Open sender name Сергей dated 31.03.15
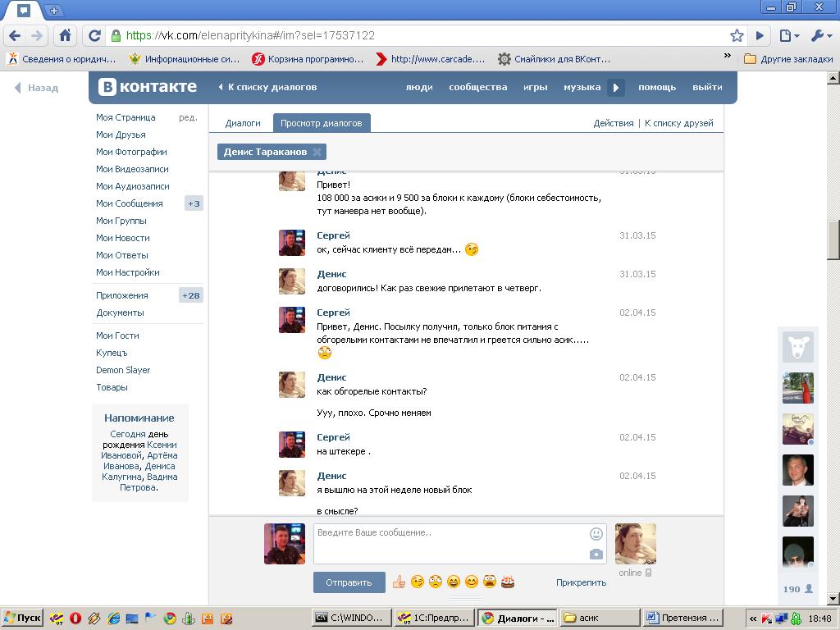840x630 pixels. [333, 235]
